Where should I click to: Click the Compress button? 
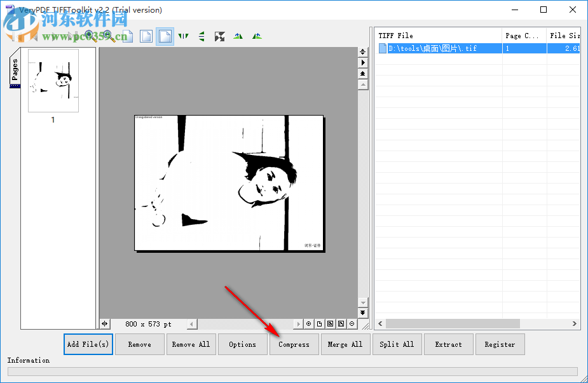coord(294,344)
